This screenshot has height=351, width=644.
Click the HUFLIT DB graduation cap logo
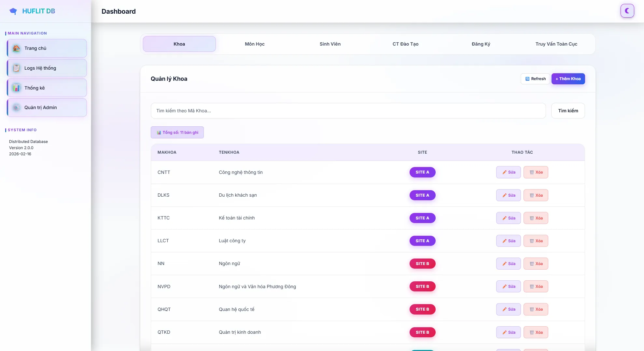(13, 11)
